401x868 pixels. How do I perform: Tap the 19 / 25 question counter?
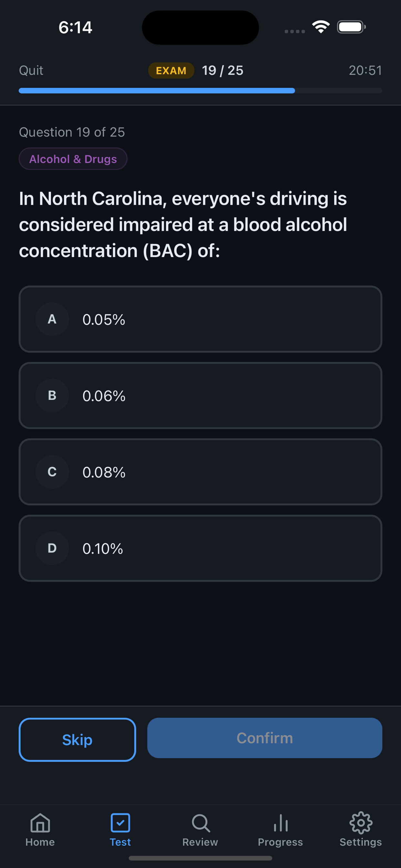pos(222,70)
